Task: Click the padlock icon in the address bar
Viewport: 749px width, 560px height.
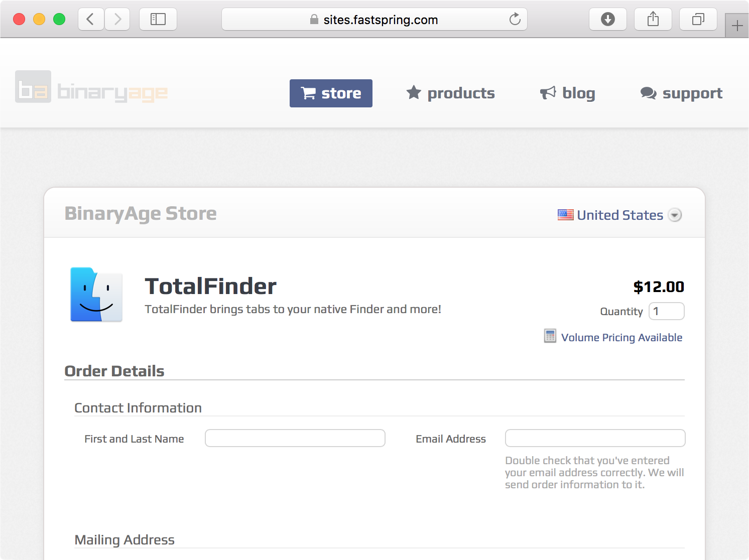Action: pyautogui.click(x=314, y=20)
